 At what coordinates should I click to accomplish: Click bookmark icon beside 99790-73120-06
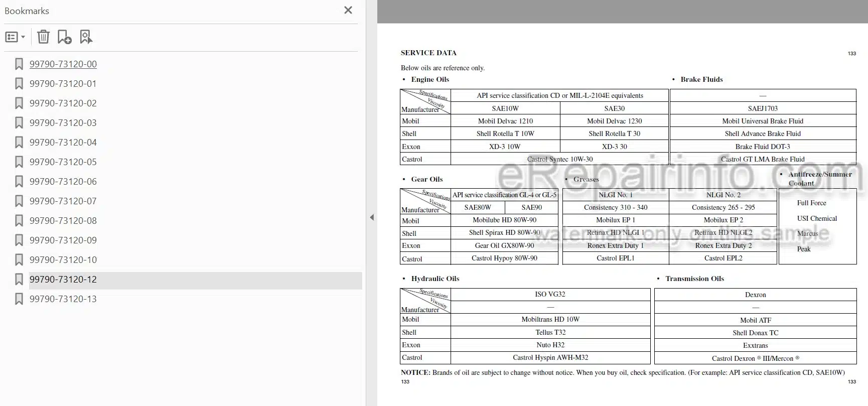coord(19,182)
